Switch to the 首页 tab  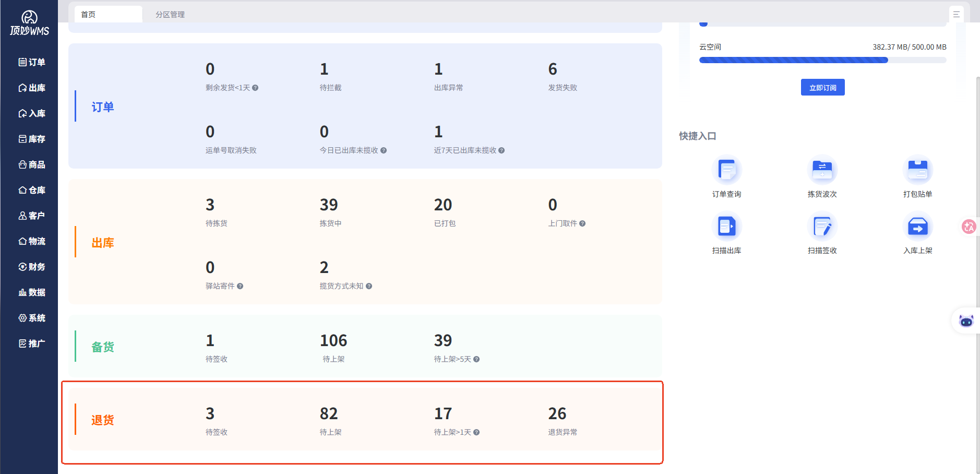point(108,14)
